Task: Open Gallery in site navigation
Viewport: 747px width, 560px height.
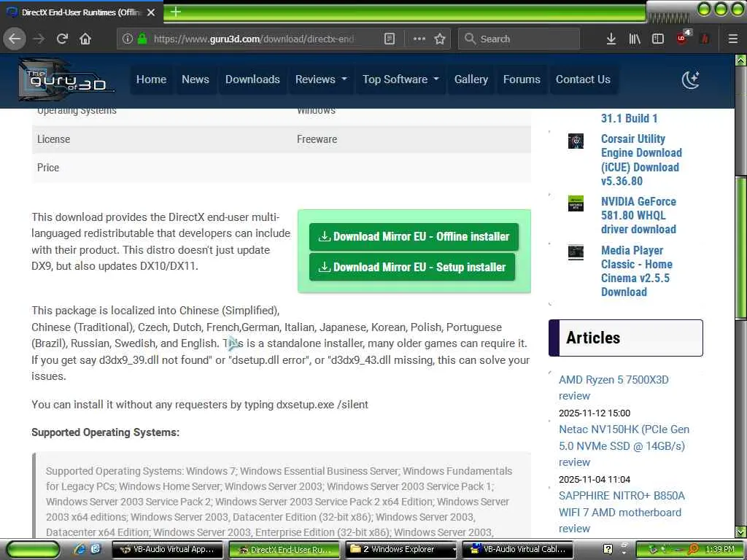Action: pos(471,79)
